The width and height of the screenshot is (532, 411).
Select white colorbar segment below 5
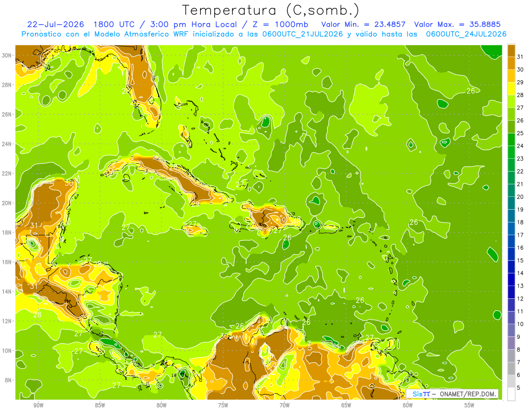(x=511, y=394)
